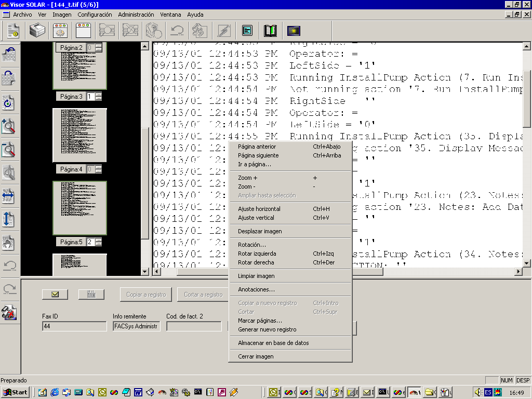Click the Página:5 spinner control
This screenshot has width=532, height=399.
[98, 242]
